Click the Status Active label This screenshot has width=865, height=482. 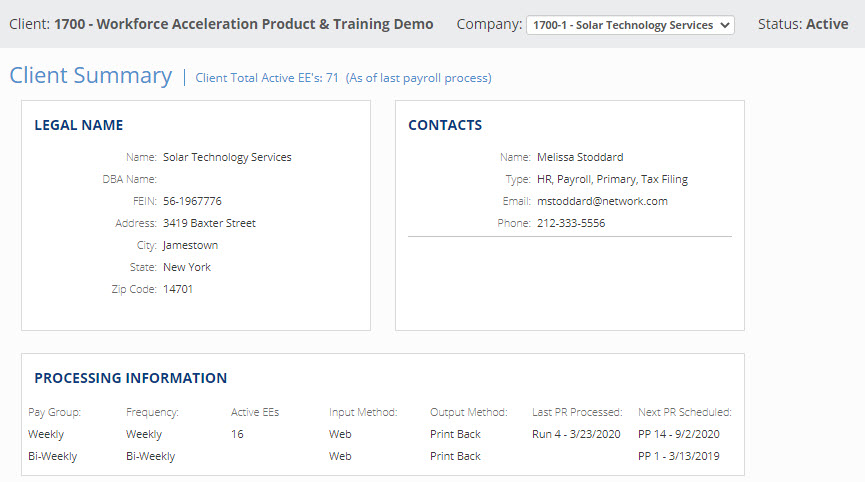coord(803,24)
